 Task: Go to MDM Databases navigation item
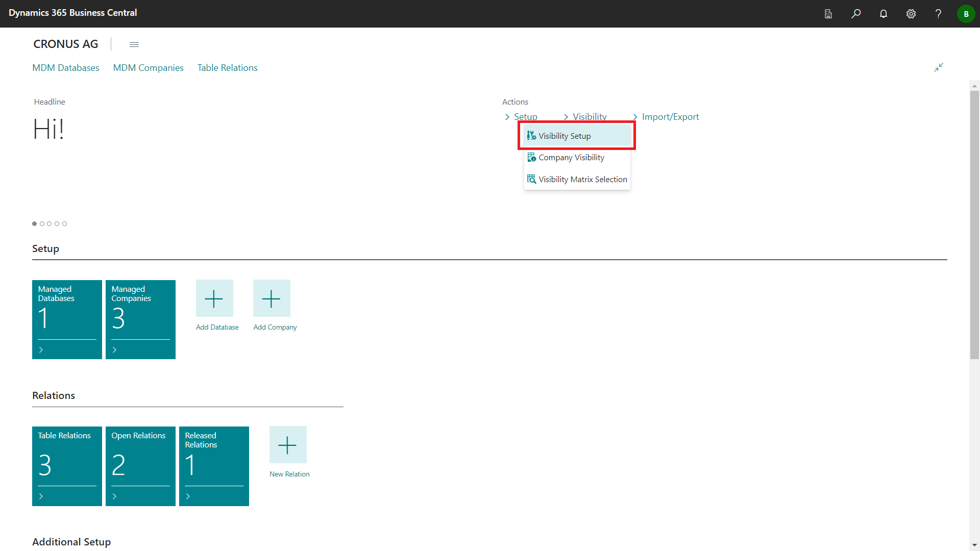[x=66, y=68]
